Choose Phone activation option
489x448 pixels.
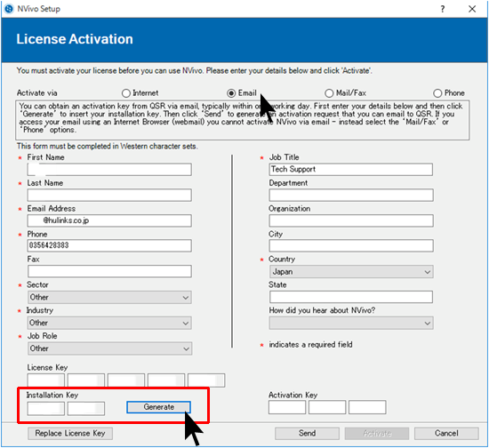pos(437,93)
